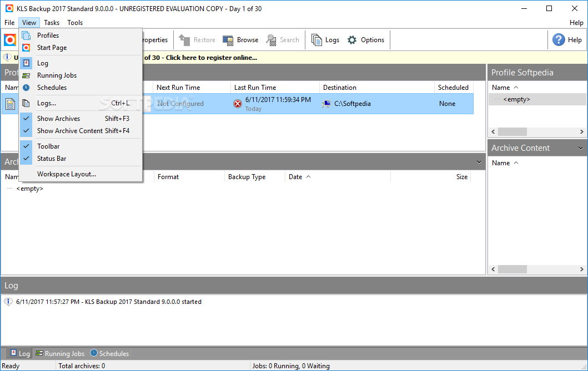Click the Log menu entry icon
The height and width of the screenshot is (371, 588).
(x=26, y=63)
